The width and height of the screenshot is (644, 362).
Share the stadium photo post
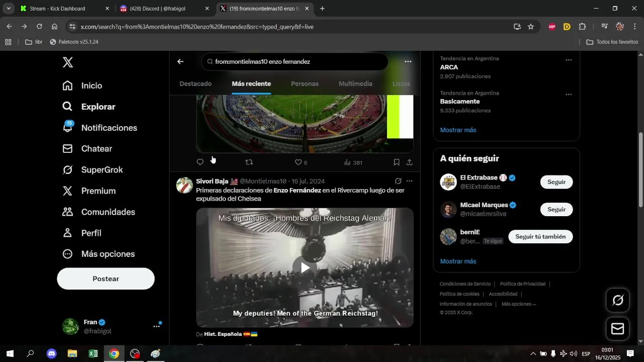(x=410, y=162)
